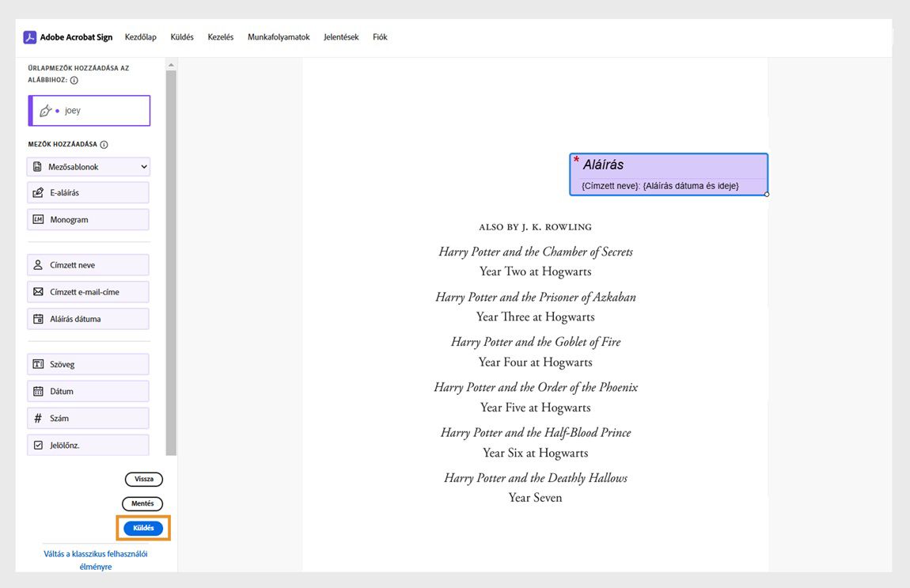Add a Címzett e-mail-címe field

pos(88,292)
